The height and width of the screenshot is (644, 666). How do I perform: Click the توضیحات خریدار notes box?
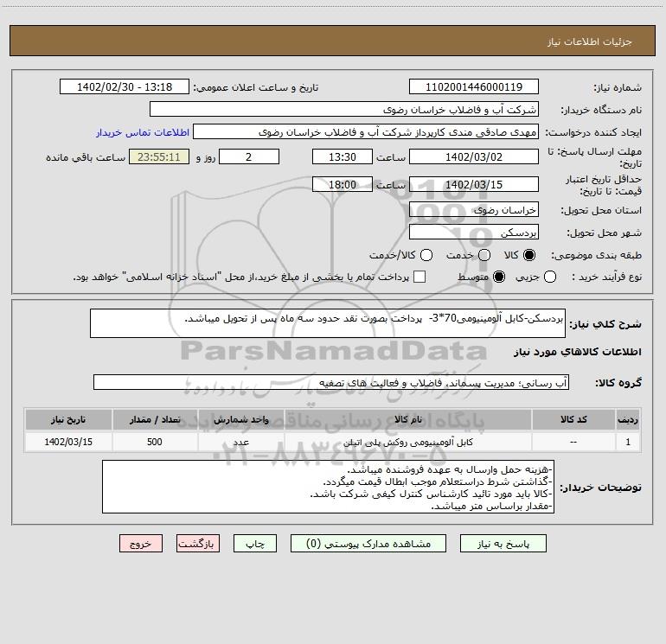[x=328, y=487]
